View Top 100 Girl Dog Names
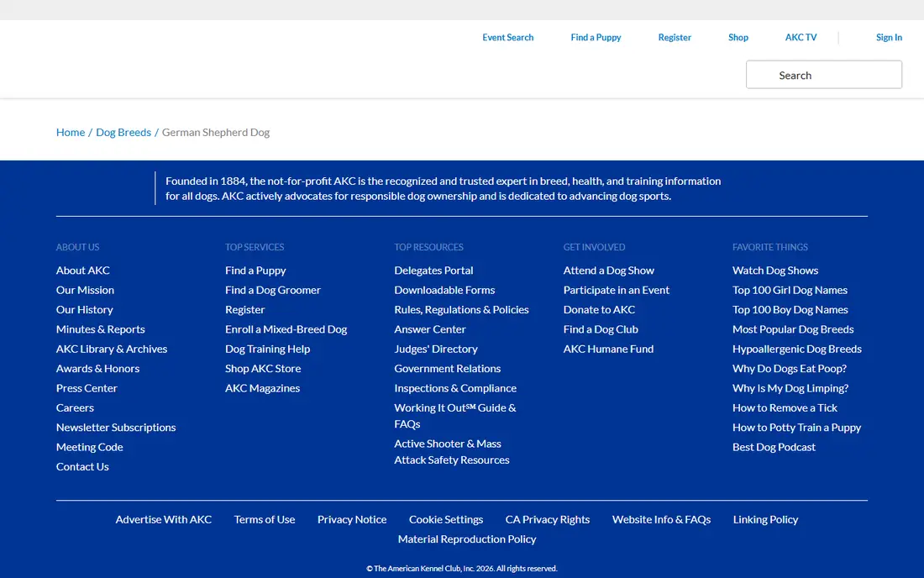 pyautogui.click(x=790, y=290)
